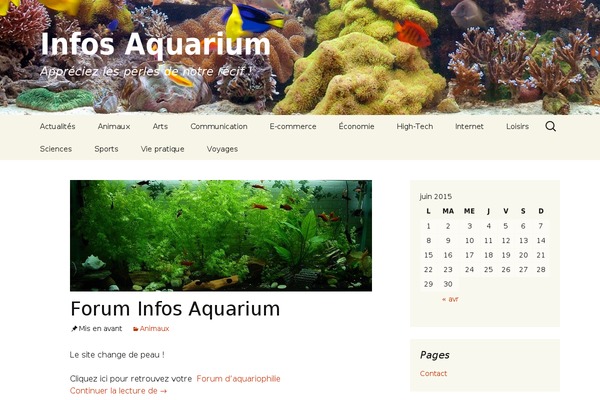Select Animaux in the navigation bar
This screenshot has height=400, width=600.
114,126
